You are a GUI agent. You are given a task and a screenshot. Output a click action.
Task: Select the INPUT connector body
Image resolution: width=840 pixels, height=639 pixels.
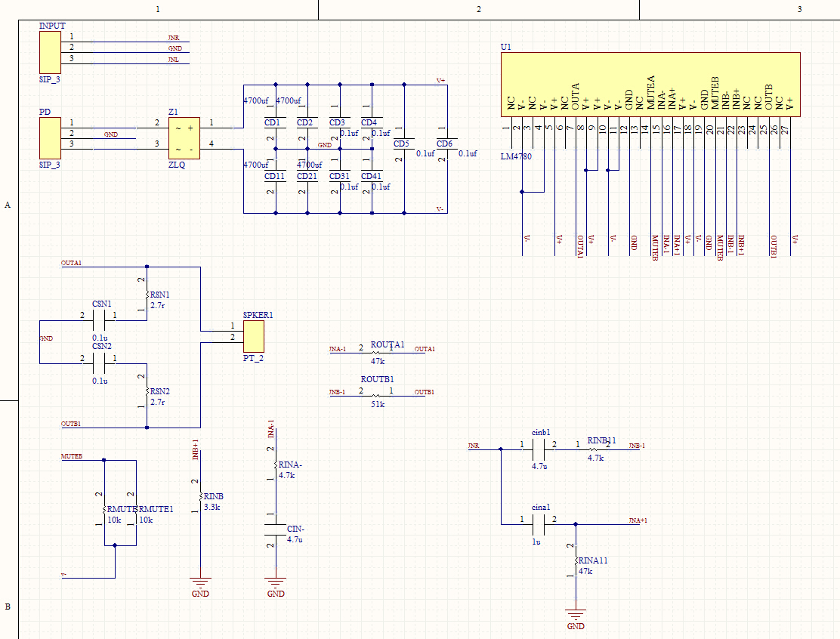click(x=50, y=52)
